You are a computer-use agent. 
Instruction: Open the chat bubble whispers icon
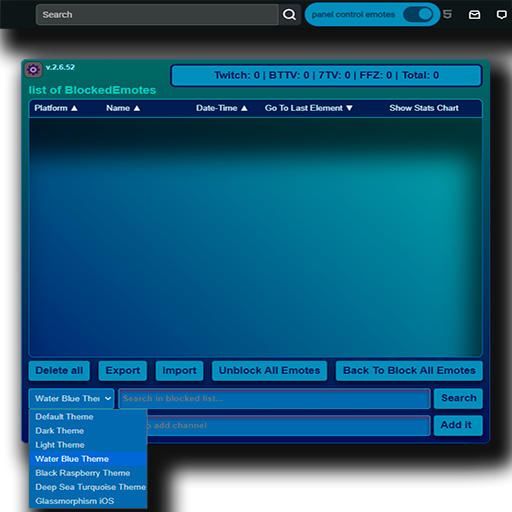click(x=501, y=15)
